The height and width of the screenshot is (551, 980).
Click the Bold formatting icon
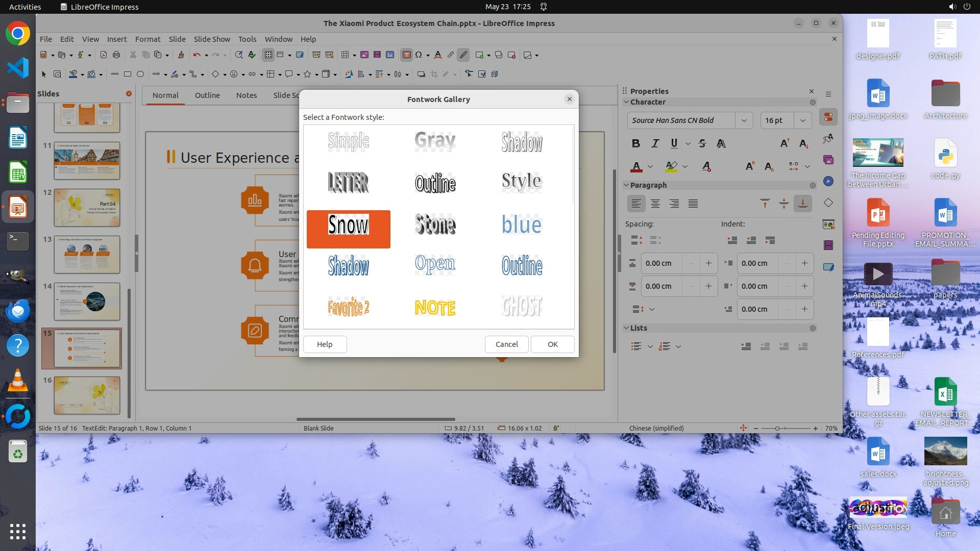[635, 143]
